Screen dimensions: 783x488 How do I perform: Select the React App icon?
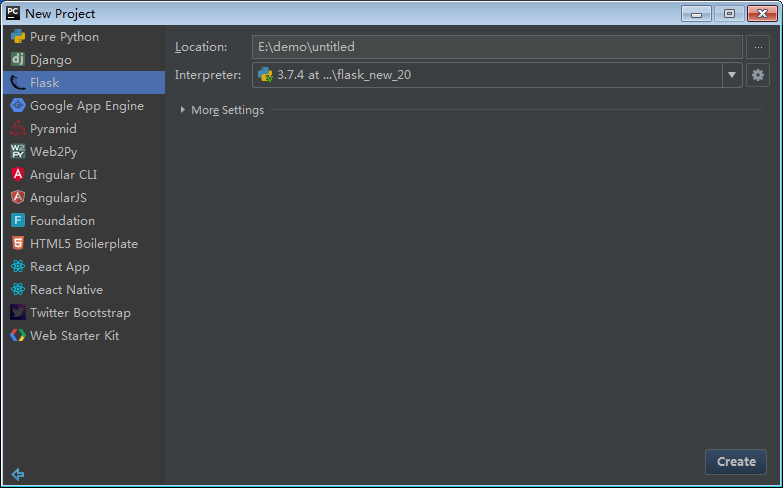(18, 266)
